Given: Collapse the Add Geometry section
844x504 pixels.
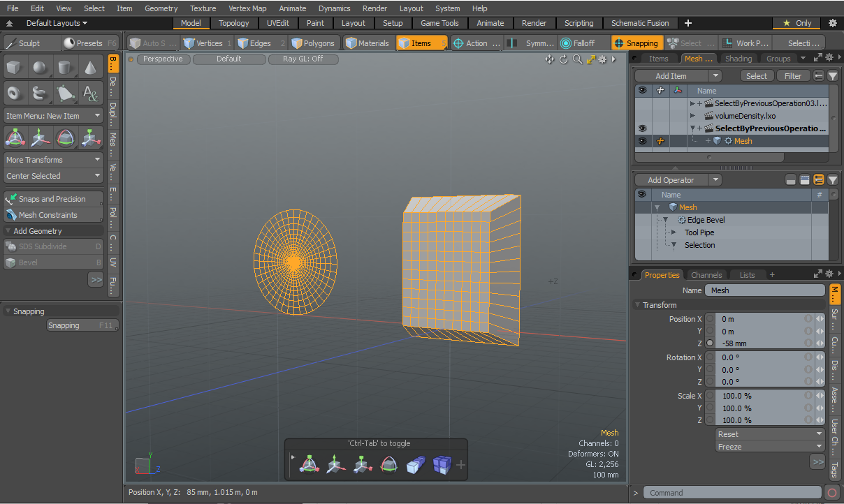Looking at the screenshot, I should click(8, 231).
